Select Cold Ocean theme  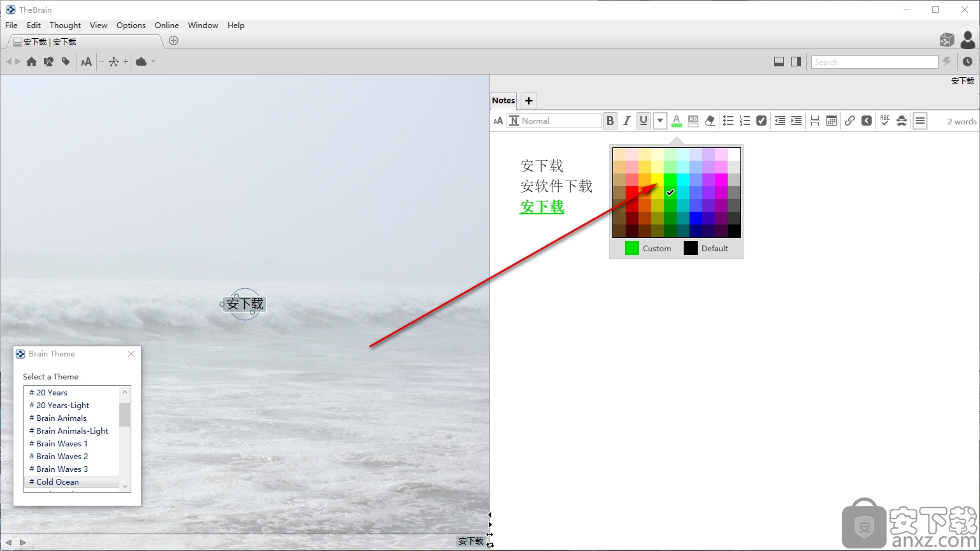71,481
